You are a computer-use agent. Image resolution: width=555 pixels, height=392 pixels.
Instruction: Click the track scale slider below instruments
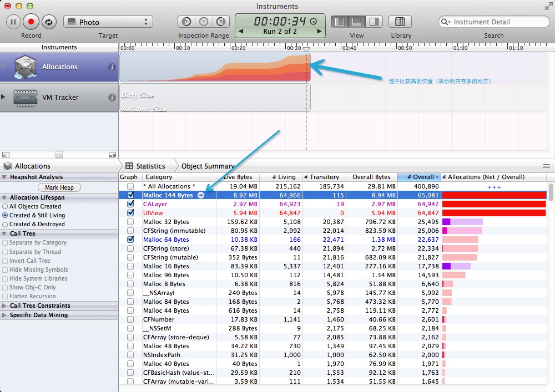coord(59,155)
